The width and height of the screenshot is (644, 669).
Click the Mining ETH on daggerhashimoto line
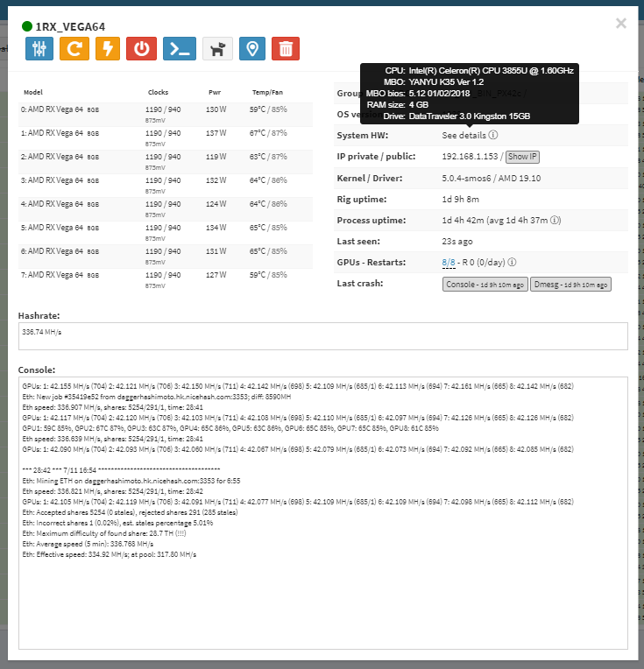click(131, 481)
